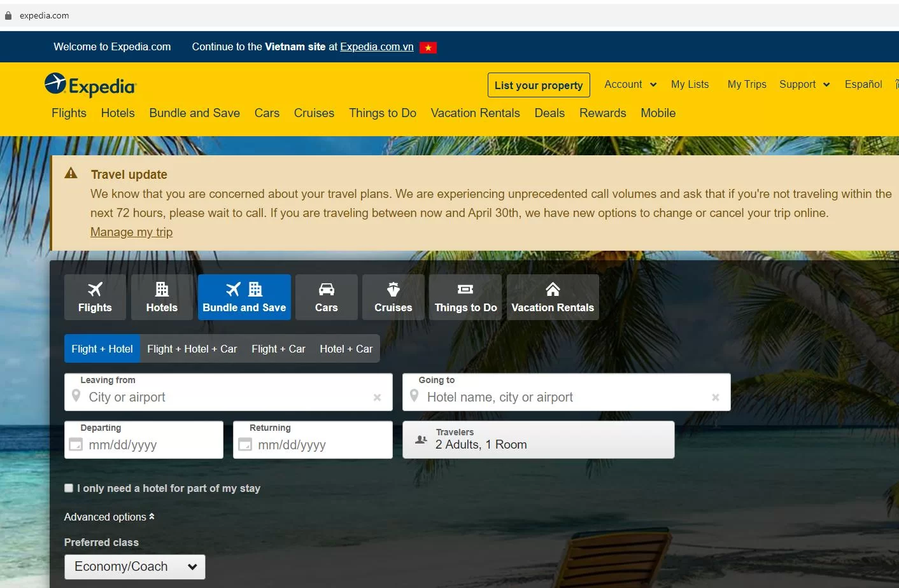Go to My Lists

[690, 84]
